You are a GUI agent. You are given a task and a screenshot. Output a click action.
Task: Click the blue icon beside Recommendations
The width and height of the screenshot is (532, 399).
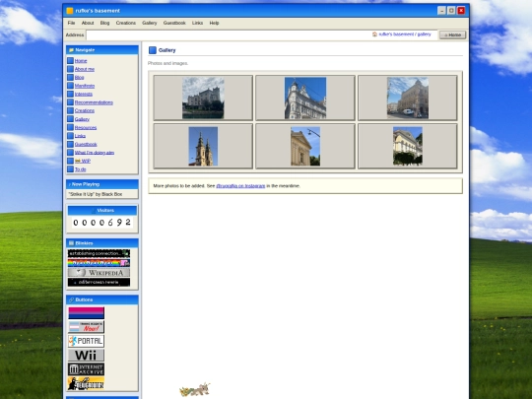click(70, 102)
